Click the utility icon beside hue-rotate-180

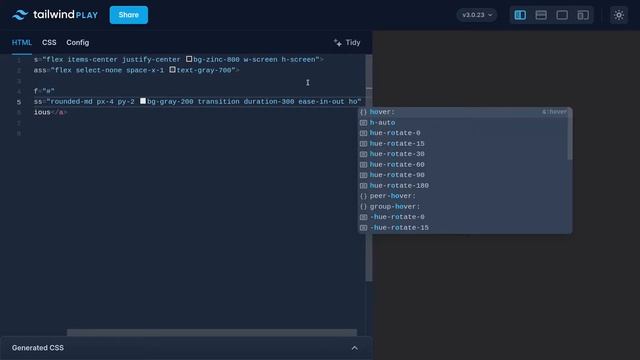click(363, 186)
